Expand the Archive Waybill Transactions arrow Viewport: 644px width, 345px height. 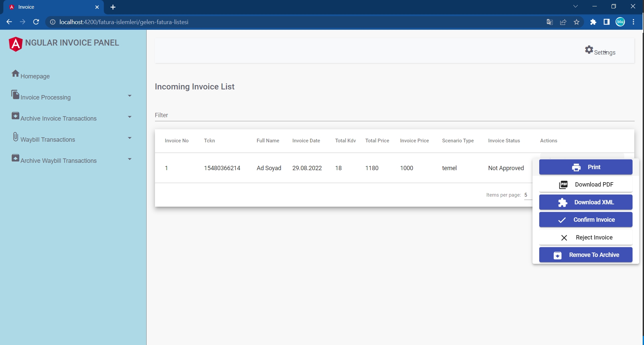click(130, 159)
